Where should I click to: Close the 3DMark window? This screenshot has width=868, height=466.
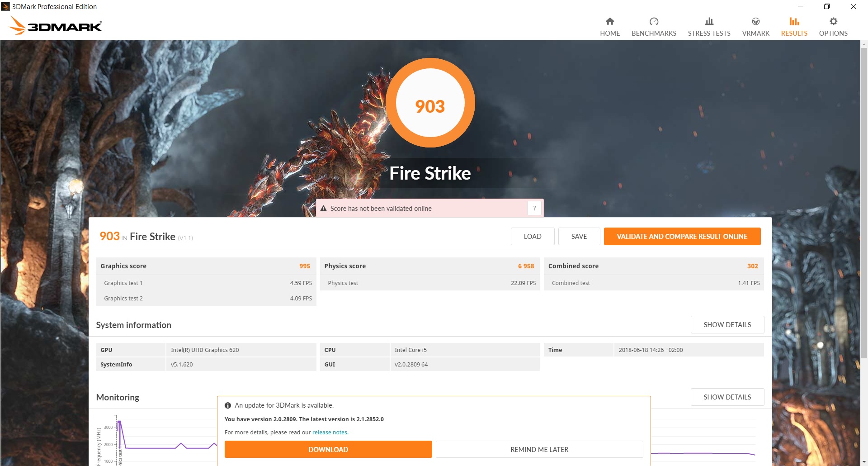(x=854, y=6)
